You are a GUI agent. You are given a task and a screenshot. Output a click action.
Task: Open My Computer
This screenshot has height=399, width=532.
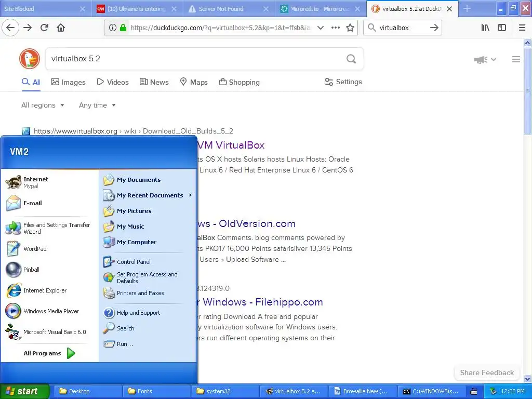(148, 242)
